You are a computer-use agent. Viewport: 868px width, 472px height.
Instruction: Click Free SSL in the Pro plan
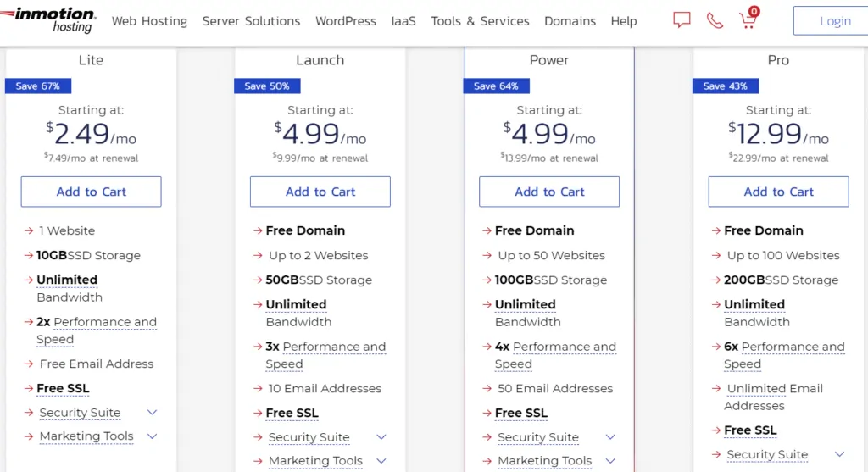coord(750,430)
